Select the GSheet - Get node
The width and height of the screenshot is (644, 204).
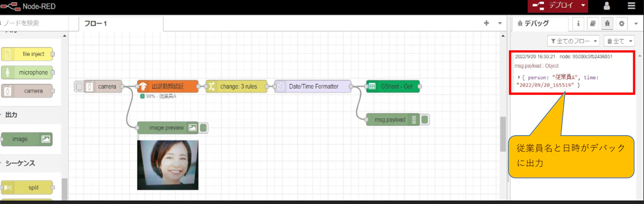[393, 86]
